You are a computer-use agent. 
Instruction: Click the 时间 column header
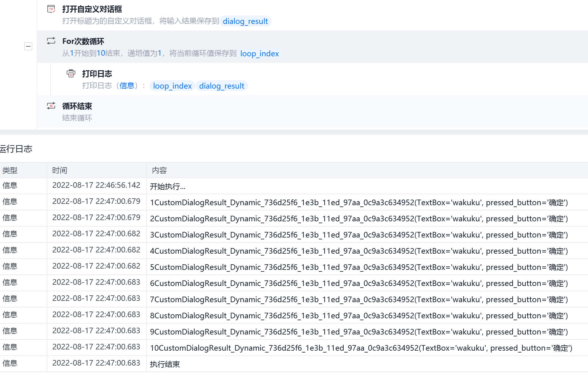point(60,170)
